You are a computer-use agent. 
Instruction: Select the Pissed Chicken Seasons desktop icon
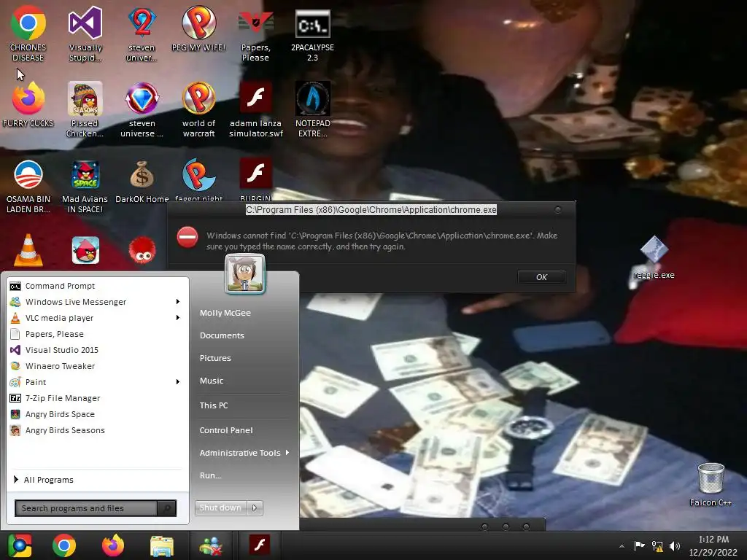[85, 109]
